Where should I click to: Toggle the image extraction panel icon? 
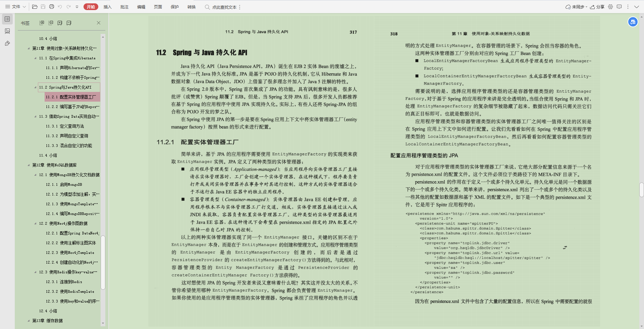coord(7,31)
